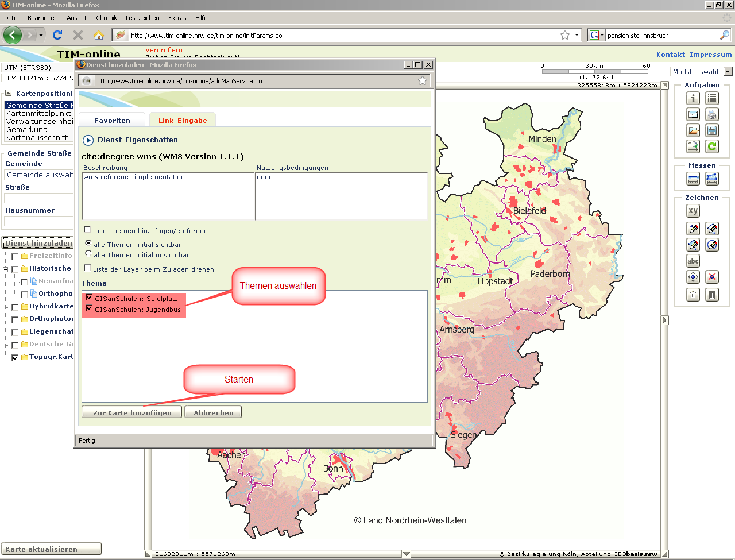Select the xy coordinate tool under Zeichnen
Image resolution: width=735 pixels, height=560 pixels.
tap(693, 211)
